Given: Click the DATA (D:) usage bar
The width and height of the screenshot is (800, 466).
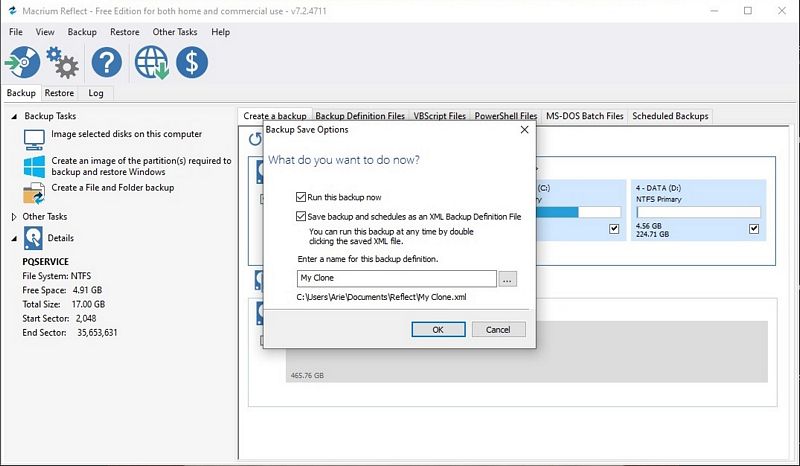Looking at the screenshot, I should 698,212.
